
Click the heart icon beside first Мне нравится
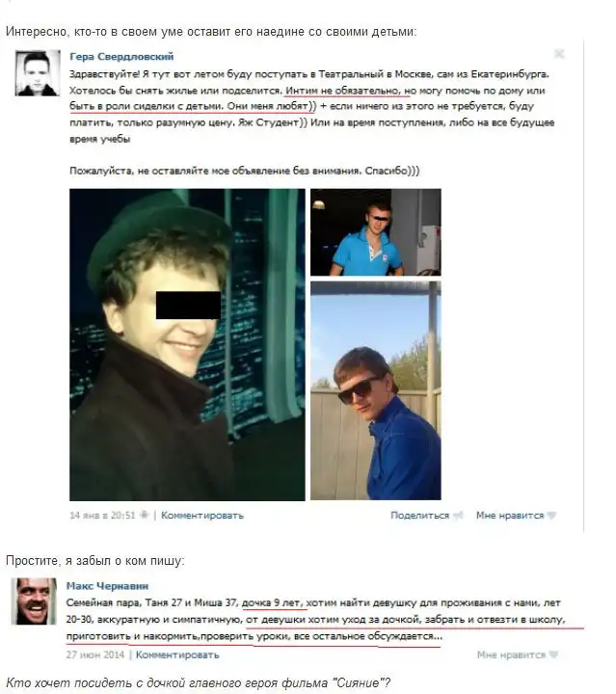point(551,515)
